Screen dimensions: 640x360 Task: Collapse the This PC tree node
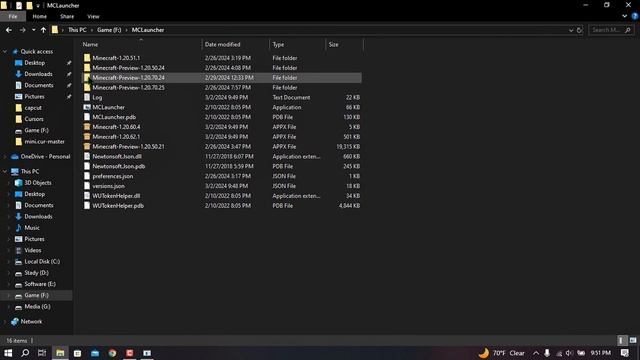click(x=5, y=171)
